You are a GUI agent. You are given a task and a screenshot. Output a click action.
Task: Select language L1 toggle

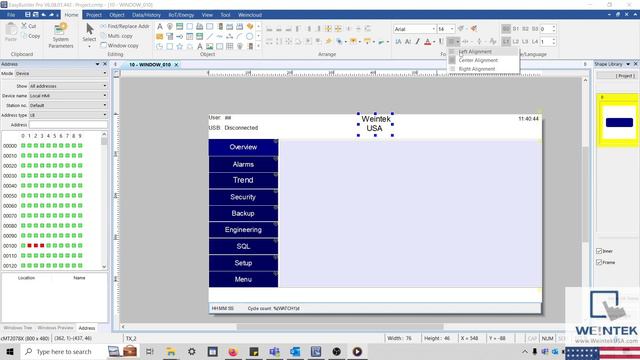coord(506,42)
